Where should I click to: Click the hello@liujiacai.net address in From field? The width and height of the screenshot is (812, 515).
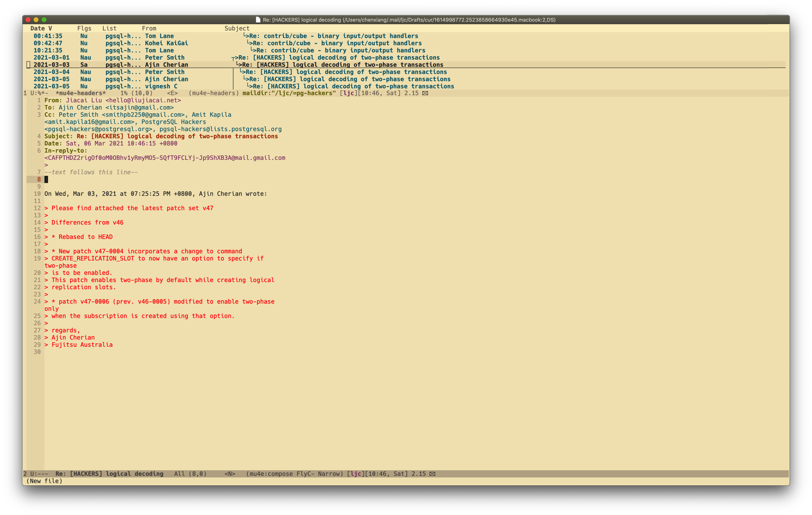pos(143,100)
